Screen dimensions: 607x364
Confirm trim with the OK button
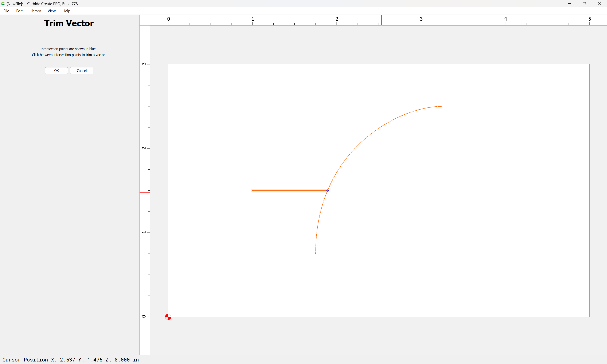pyautogui.click(x=56, y=71)
